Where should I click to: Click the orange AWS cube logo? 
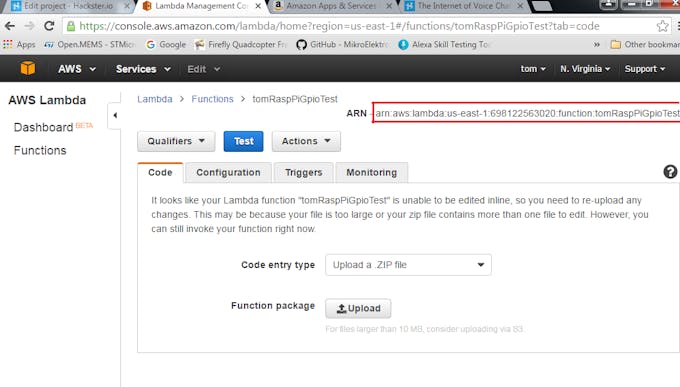28,69
